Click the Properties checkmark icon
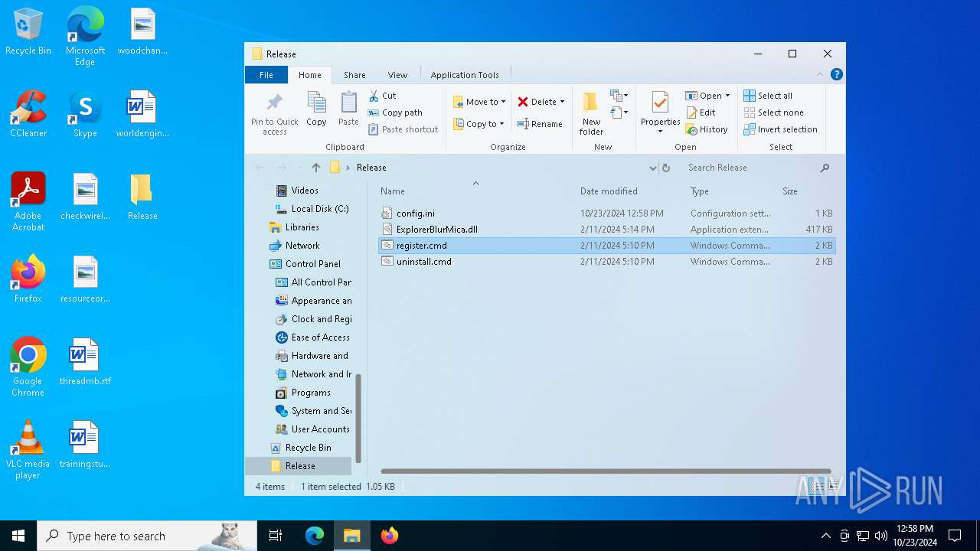The width and height of the screenshot is (980, 551). pyautogui.click(x=660, y=103)
